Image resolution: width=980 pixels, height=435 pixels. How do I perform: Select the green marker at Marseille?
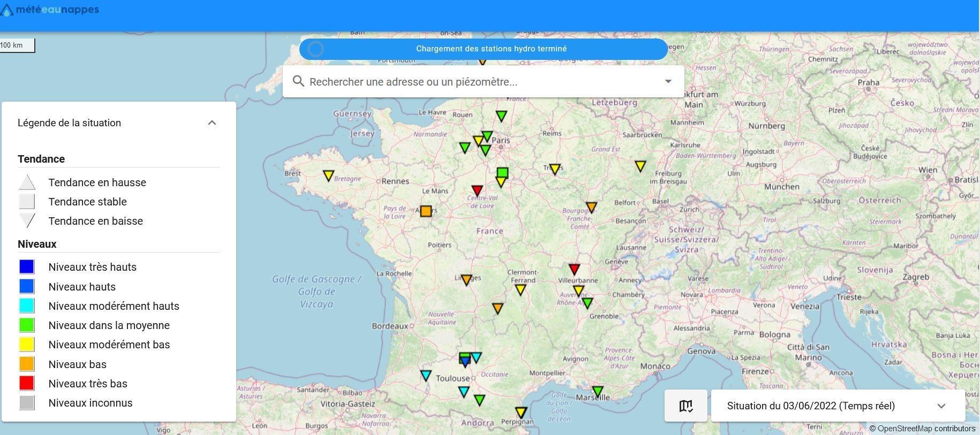point(598,392)
